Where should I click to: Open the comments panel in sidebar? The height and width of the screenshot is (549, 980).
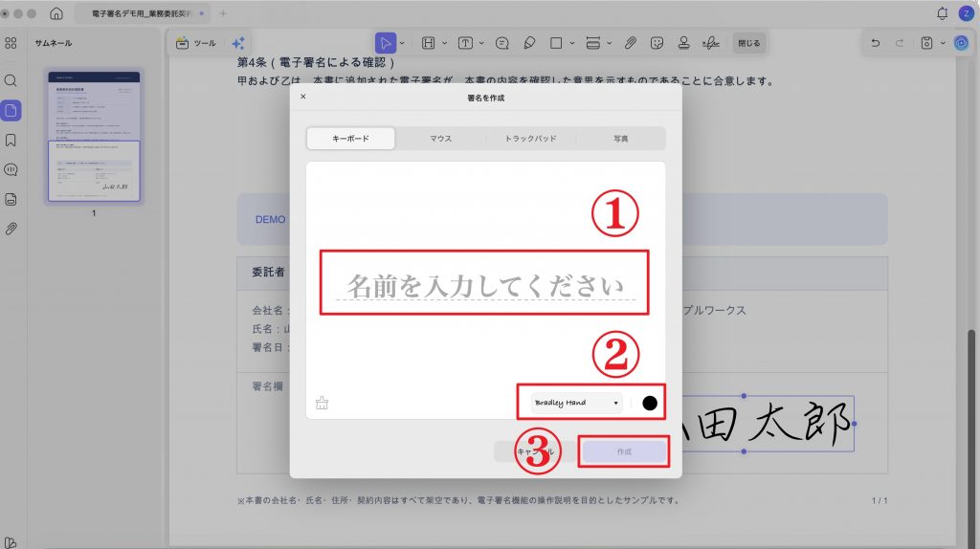(11, 170)
